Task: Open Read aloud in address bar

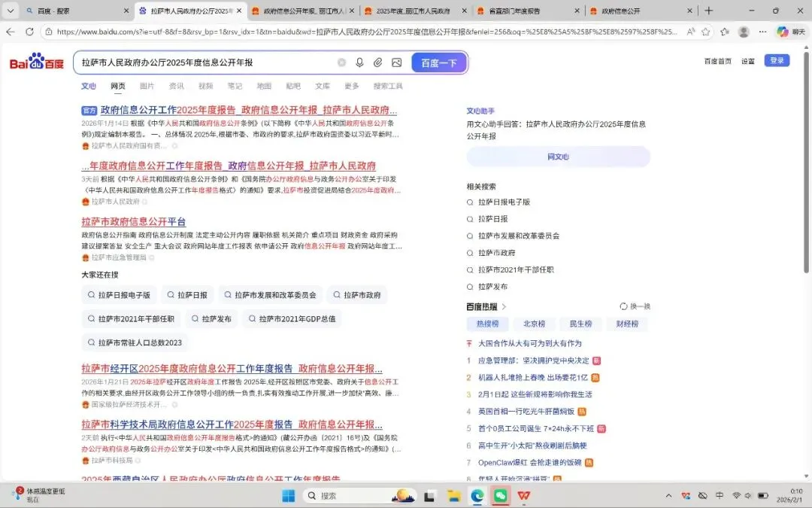Action: click(x=691, y=32)
